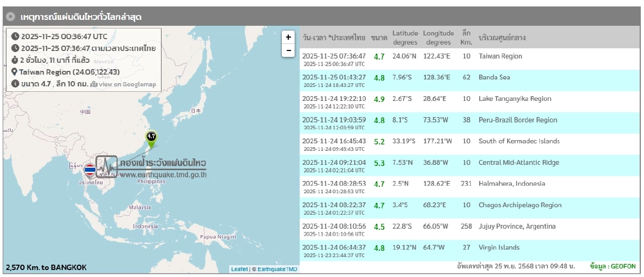Click the วัน-เวลา column header

coord(334,38)
